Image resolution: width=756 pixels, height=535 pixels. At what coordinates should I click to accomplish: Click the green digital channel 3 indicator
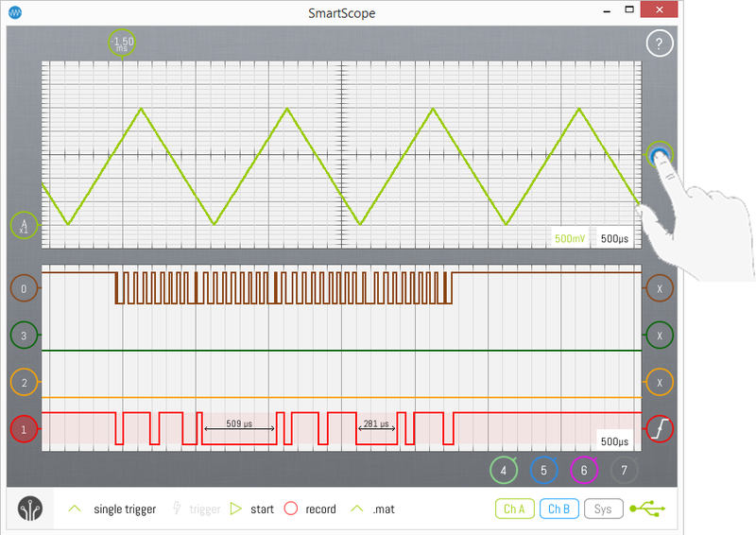point(24,335)
